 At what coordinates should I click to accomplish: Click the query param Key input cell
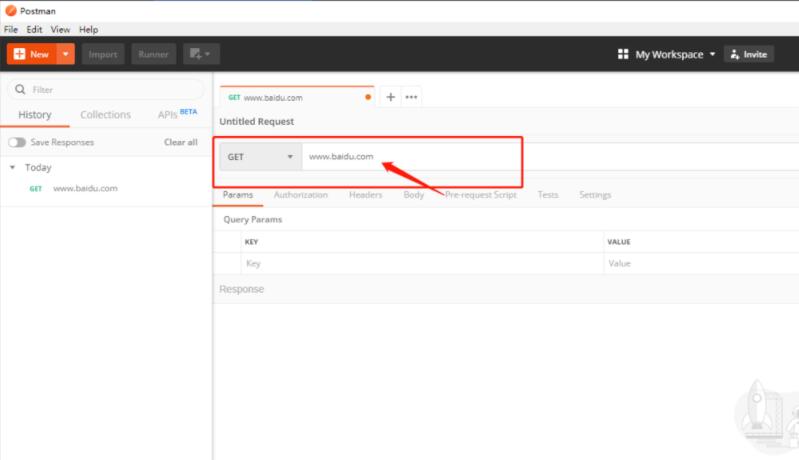point(422,263)
